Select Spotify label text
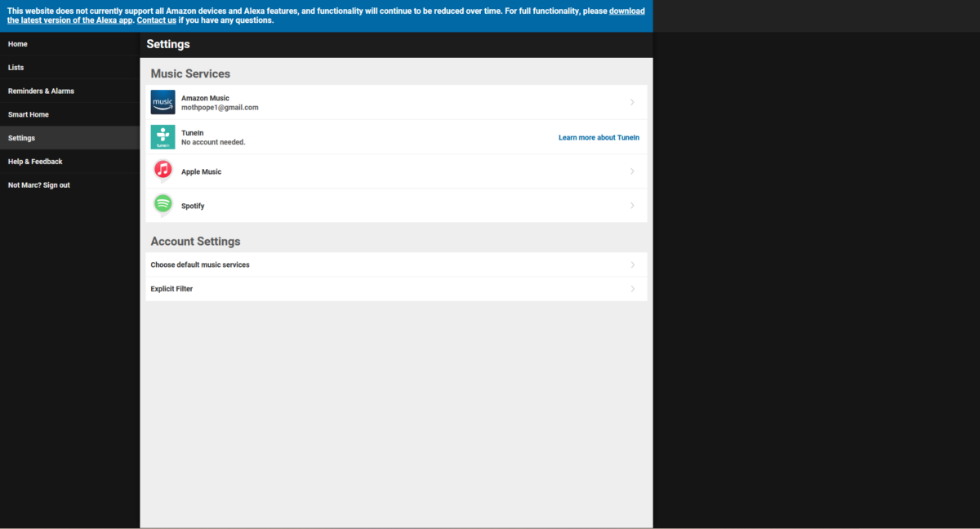The width and height of the screenshot is (980, 529). point(193,206)
